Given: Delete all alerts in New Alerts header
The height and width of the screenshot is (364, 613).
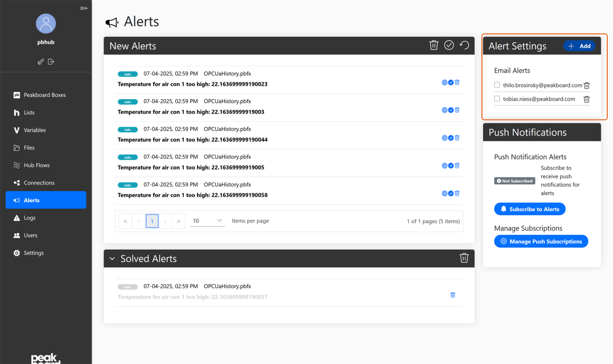Looking at the screenshot, I should [x=433, y=45].
